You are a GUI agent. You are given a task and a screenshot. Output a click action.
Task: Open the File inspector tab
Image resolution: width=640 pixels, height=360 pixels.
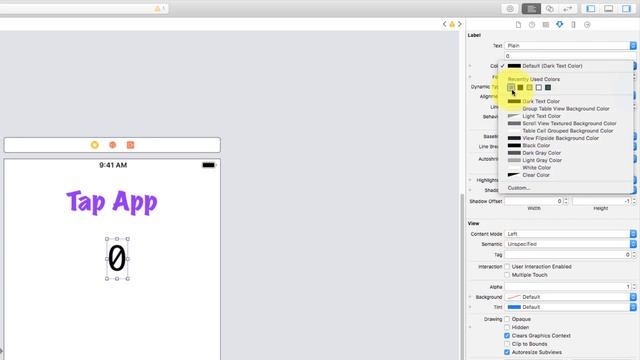click(518, 25)
